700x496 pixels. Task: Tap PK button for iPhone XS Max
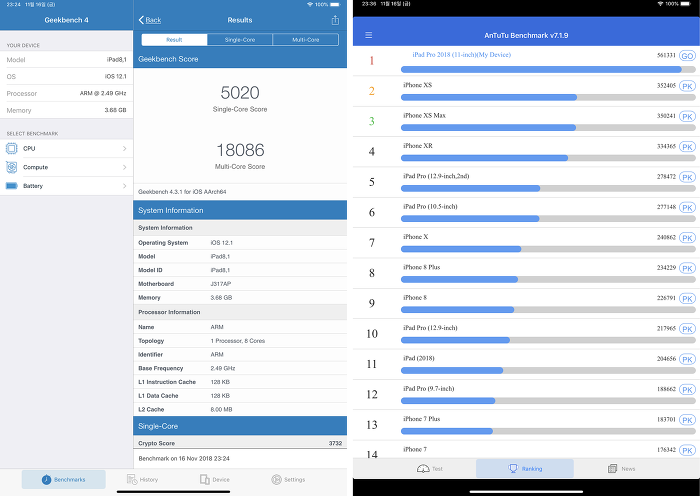pos(687,117)
